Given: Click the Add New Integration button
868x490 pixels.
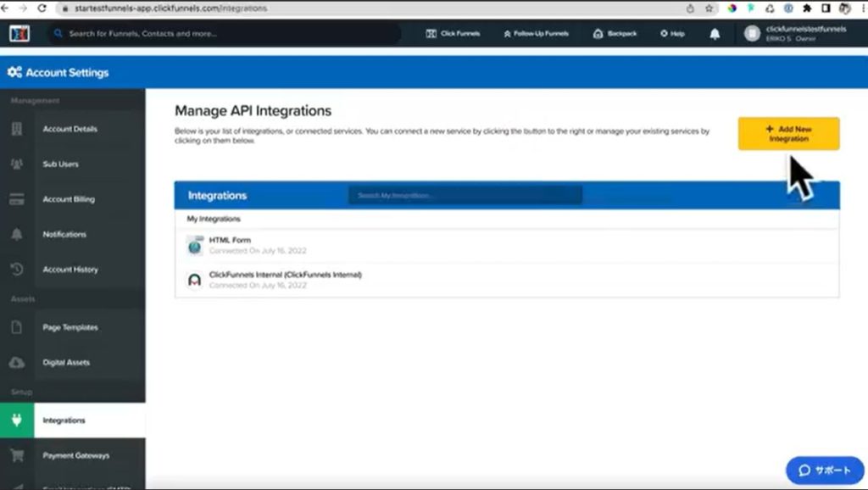Looking at the screenshot, I should click(788, 134).
